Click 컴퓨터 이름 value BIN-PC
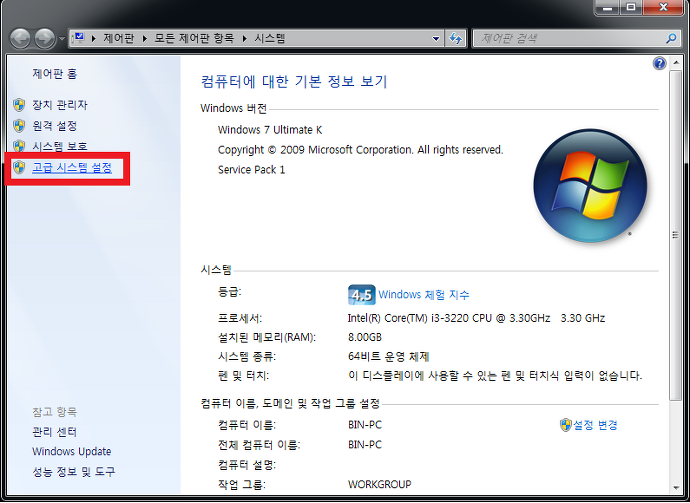 (365, 425)
